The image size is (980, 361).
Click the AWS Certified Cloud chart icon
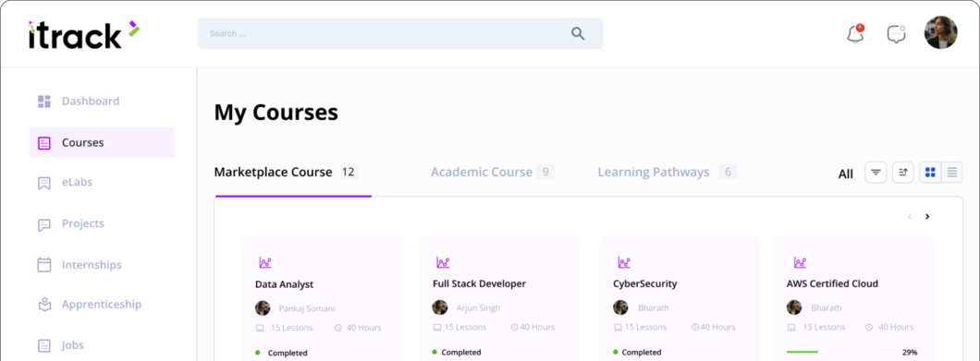coord(800,262)
